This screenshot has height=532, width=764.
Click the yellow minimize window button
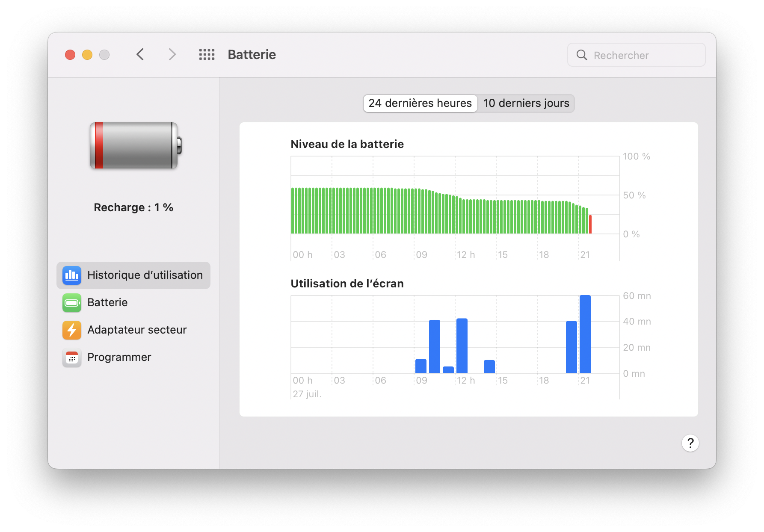pyautogui.click(x=87, y=55)
